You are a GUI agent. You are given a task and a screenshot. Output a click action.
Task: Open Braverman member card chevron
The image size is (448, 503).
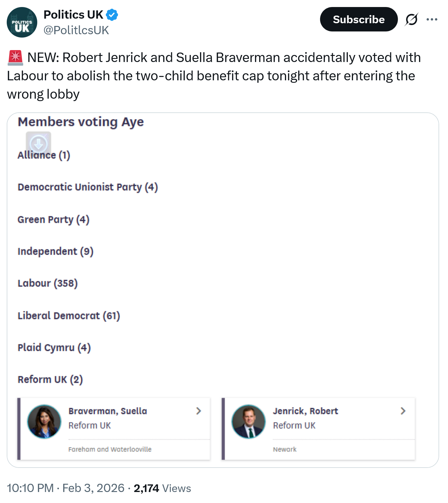tap(199, 411)
